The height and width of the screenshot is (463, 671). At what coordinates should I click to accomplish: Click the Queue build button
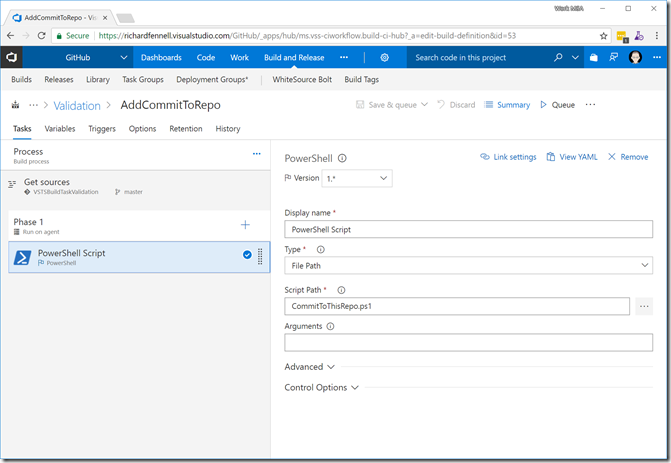(x=557, y=105)
